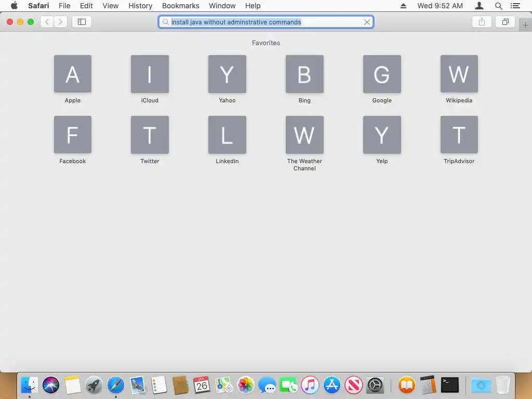This screenshot has height=399, width=532.
Task: Open the File menu
Action: point(64,6)
